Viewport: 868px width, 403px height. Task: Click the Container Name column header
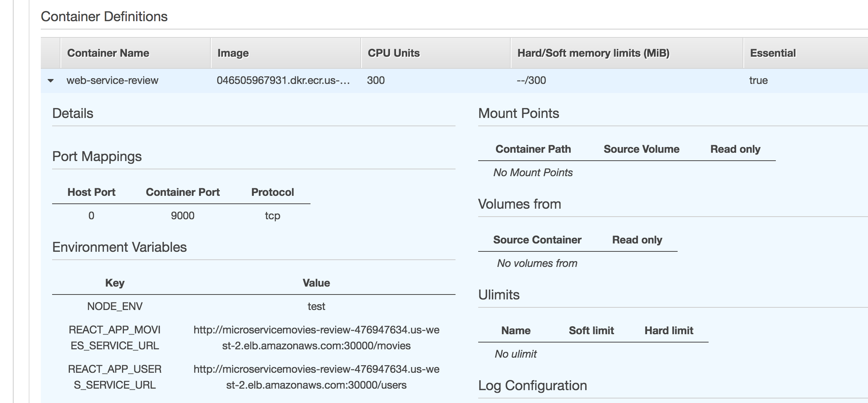pos(108,53)
